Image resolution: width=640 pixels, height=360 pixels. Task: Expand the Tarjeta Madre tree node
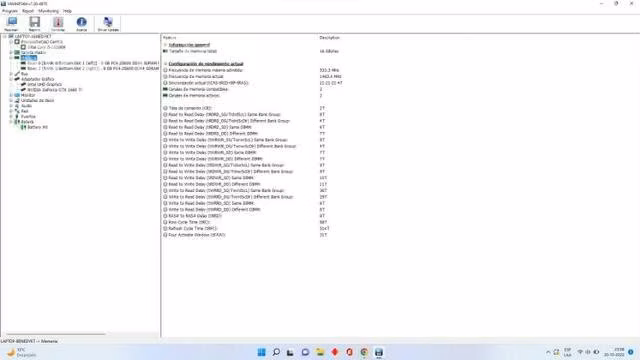point(11,52)
